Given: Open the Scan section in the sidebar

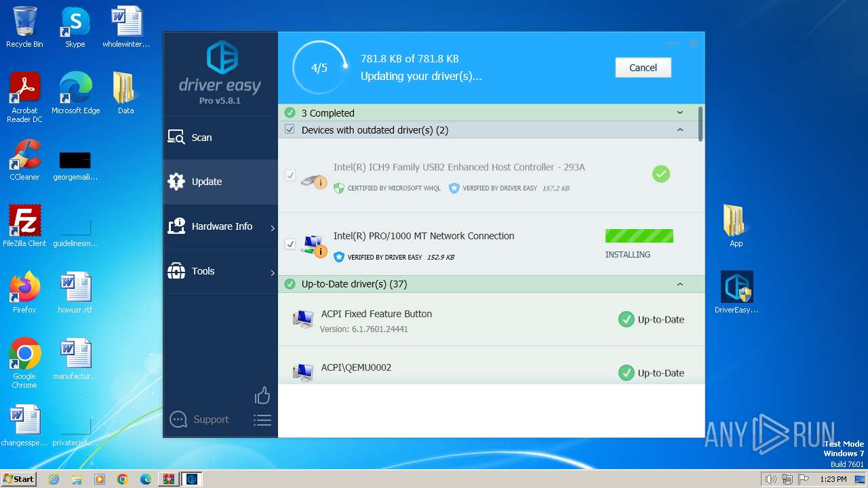Looking at the screenshot, I should pos(220,138).
